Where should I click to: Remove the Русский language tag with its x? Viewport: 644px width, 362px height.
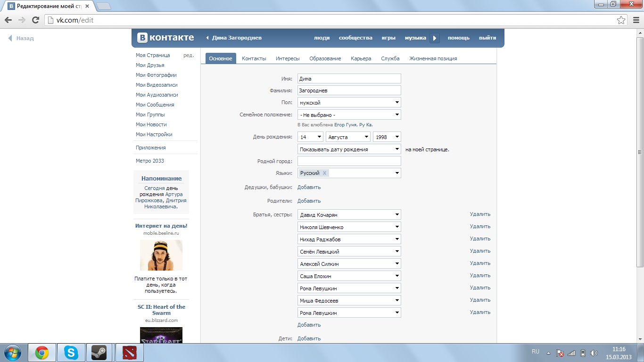(324, 173)
